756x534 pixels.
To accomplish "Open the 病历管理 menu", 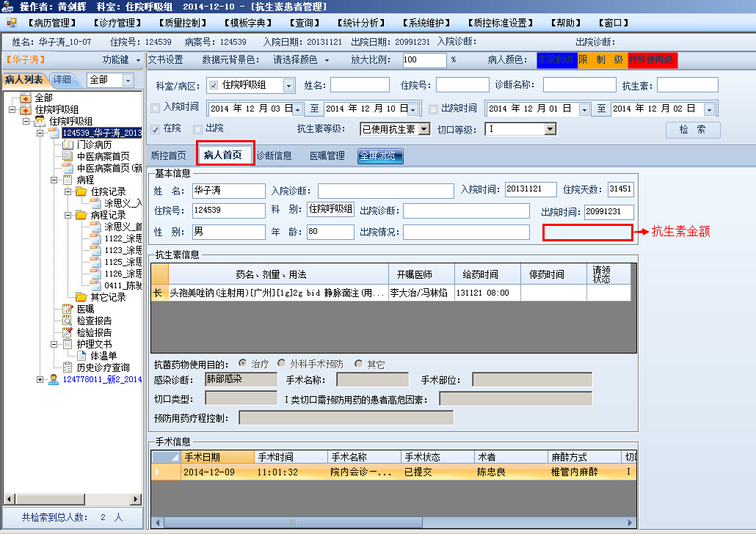I will coord(52,23).
